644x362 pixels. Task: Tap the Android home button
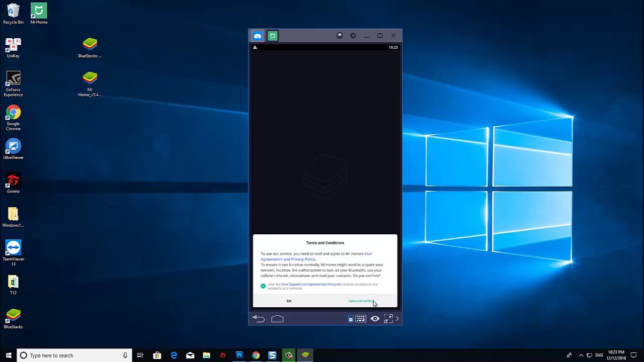[x=277, y=319]
